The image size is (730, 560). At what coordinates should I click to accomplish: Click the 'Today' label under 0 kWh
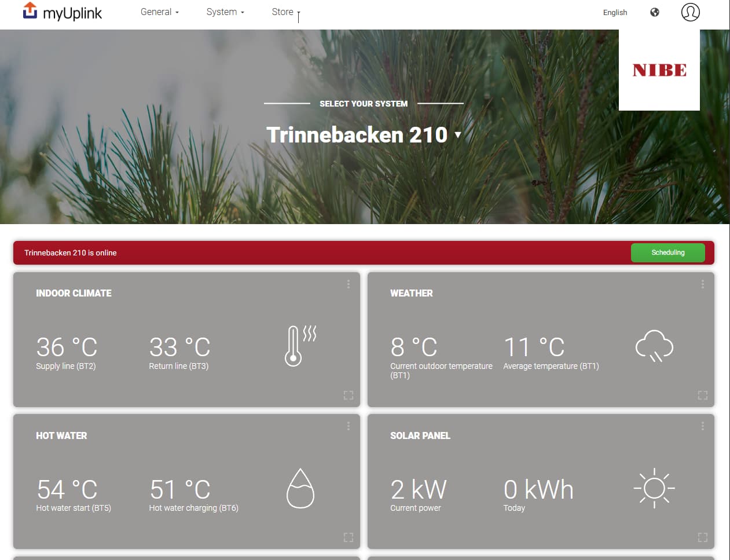514,508
